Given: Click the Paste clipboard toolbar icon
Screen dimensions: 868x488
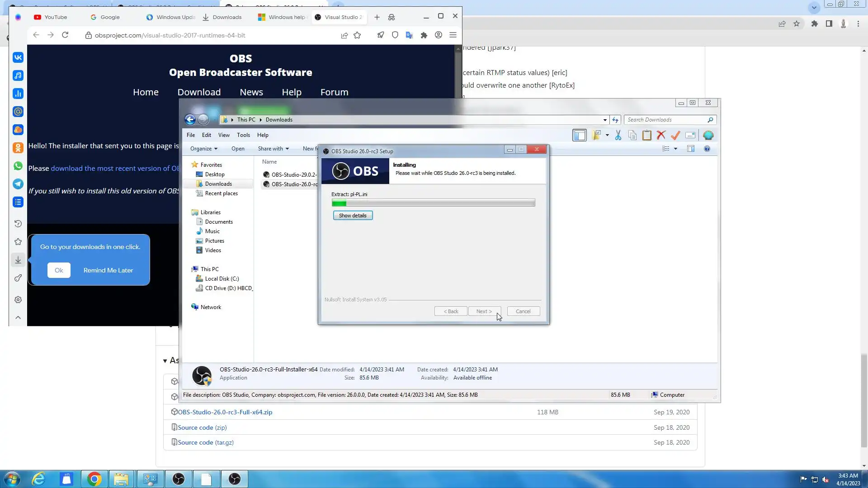Looking at the screenshot, I should [647, 135].
